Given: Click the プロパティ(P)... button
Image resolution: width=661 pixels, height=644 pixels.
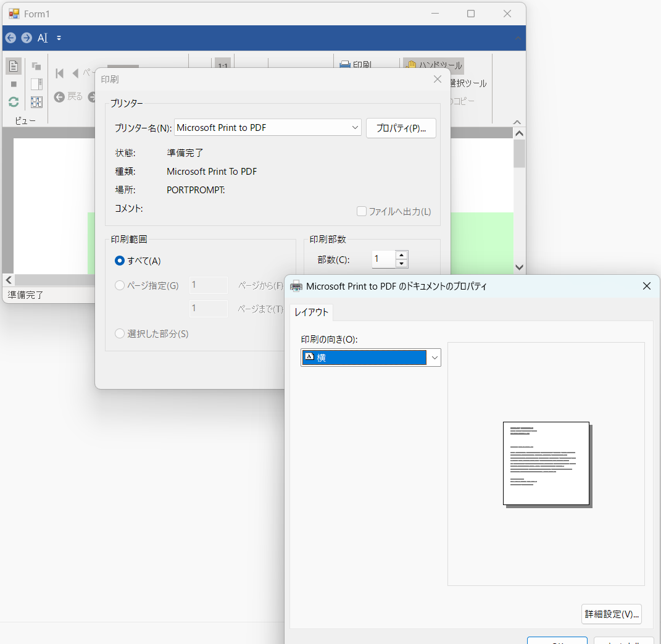Looking at the screenshot, I should point(401,128).
